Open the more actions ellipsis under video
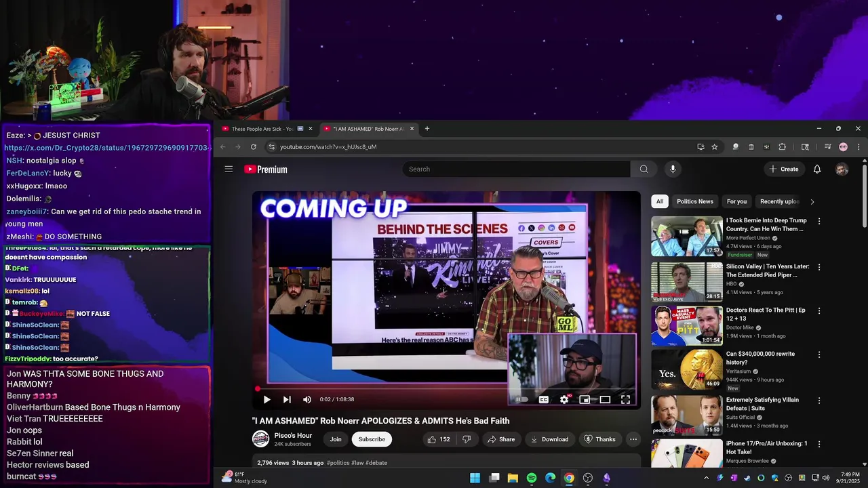Viewport: 868px width, 488px height. pos(633,439)
